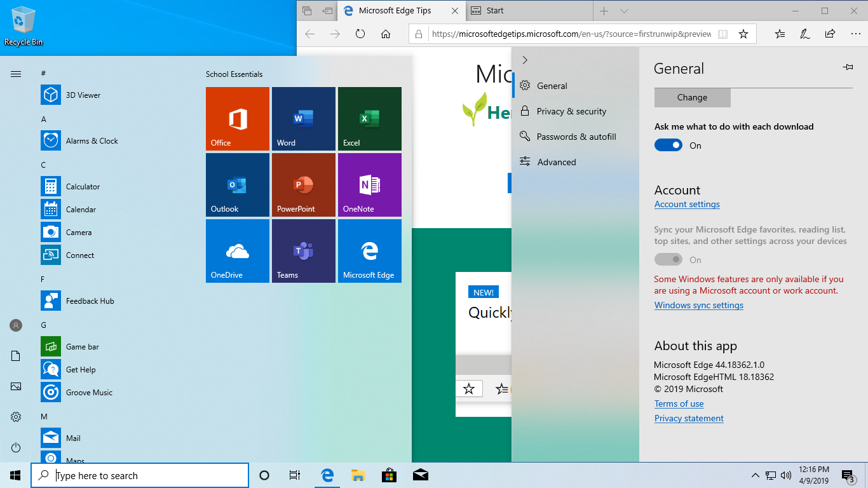The height and width of the screenshot is (488, 868).
Task: Click the Change download folder button
Action: [693, 97]
